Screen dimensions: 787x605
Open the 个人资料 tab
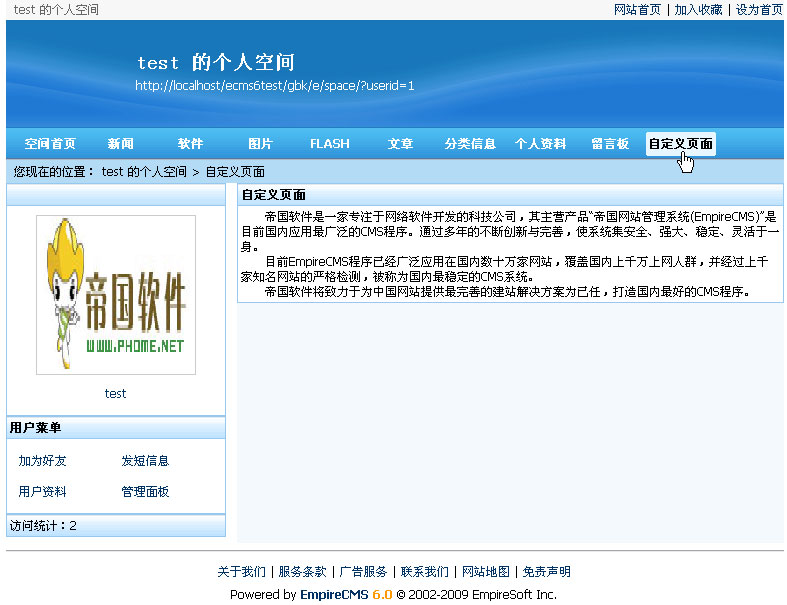pos(540,144)
